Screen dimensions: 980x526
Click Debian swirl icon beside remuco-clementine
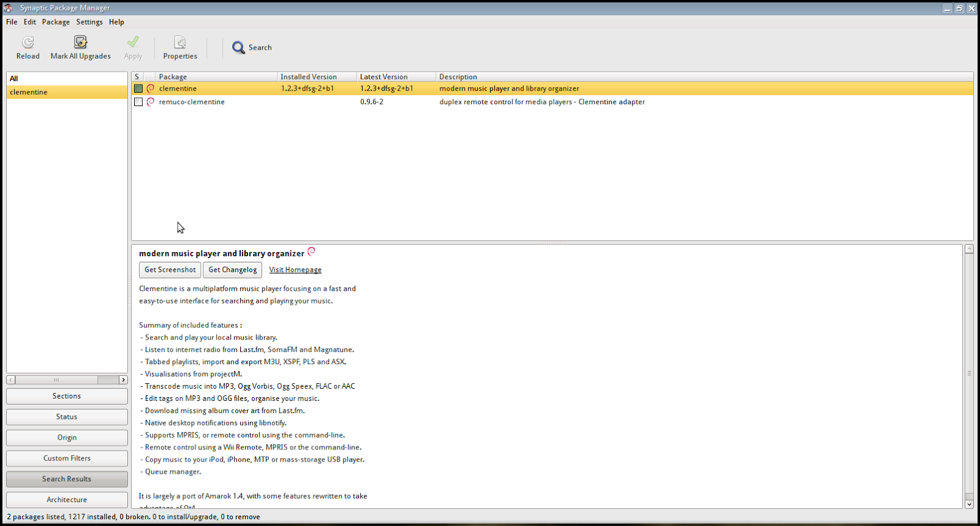(150, 102)
